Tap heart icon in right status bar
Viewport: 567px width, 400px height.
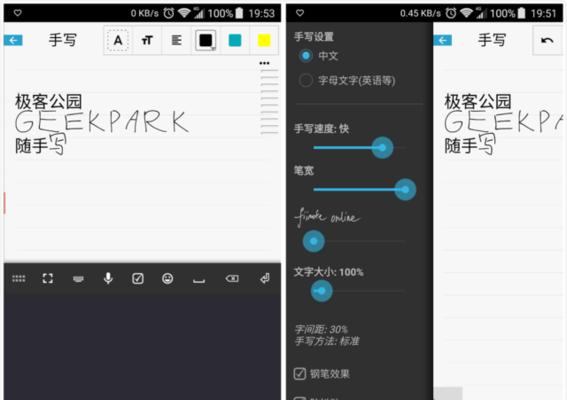point(300,13)
